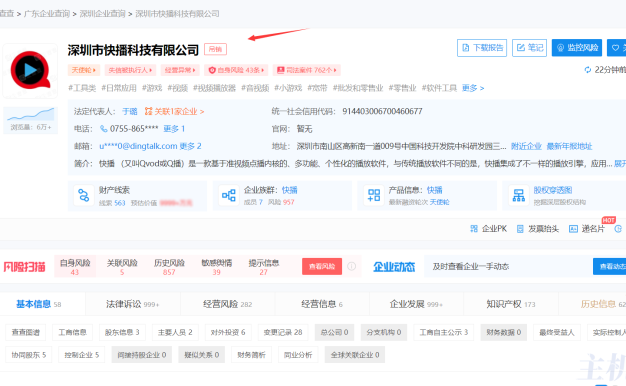Click the 对外投资 6 sub-tab
626x386 pixels.
[228, 332]
